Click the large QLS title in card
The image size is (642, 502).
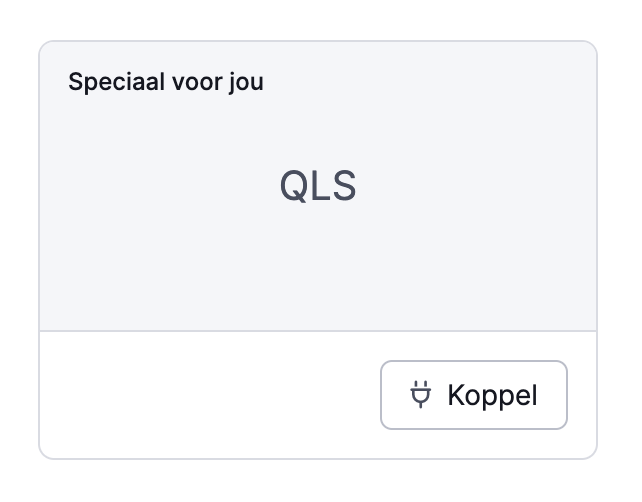pos(318,186)
